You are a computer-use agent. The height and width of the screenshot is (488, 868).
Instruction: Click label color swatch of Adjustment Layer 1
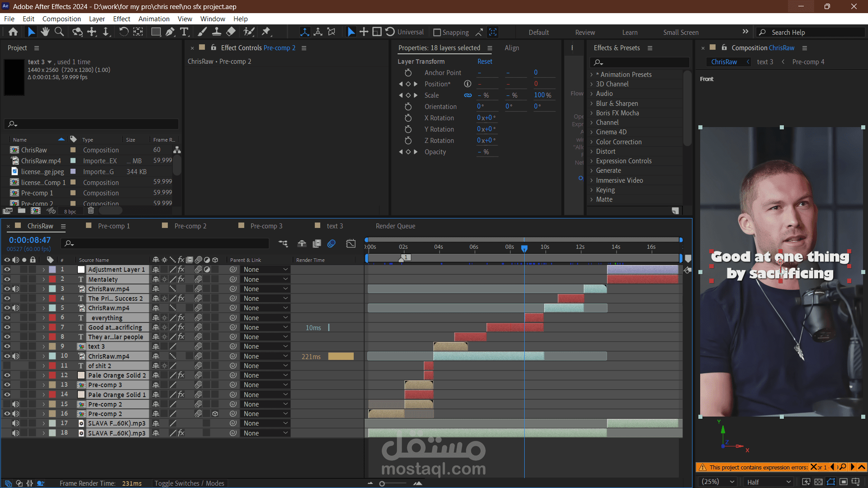[x=52, y=270]
